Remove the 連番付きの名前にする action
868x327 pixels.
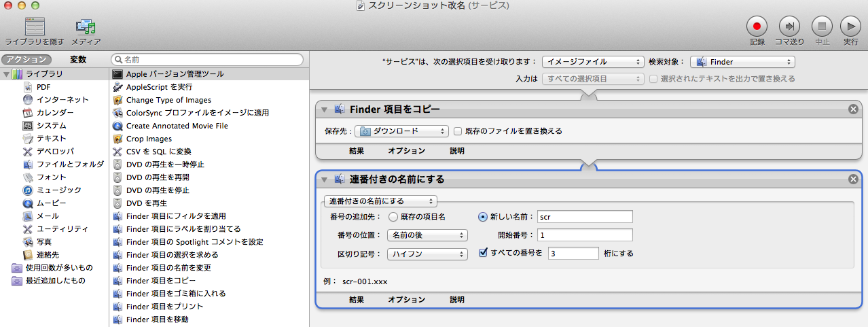tap(853, 179)
